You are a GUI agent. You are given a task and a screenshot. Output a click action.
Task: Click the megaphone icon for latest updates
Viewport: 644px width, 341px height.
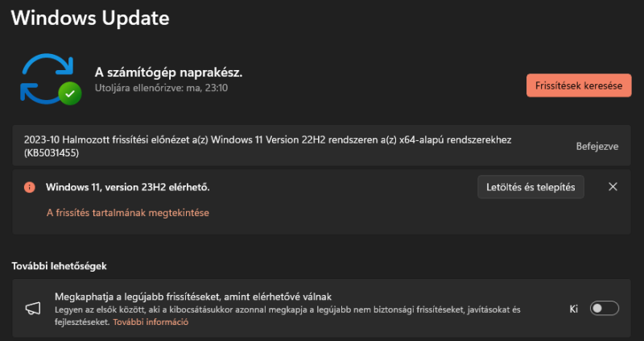[x=33, y=309]
